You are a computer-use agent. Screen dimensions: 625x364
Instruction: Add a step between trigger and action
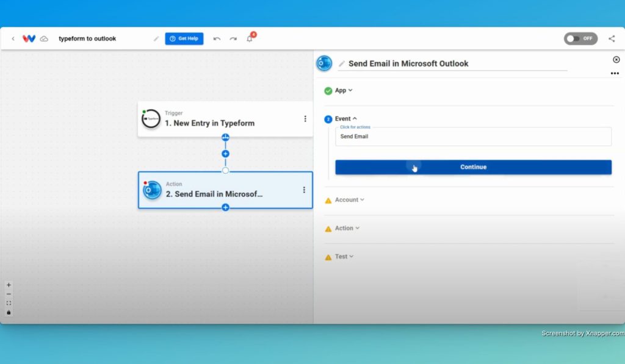point(225,154)
